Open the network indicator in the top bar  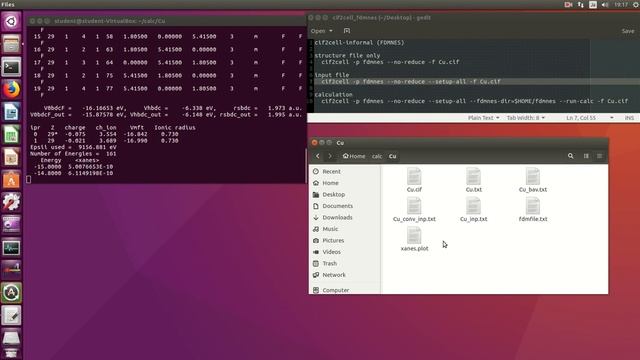(580, 4)
